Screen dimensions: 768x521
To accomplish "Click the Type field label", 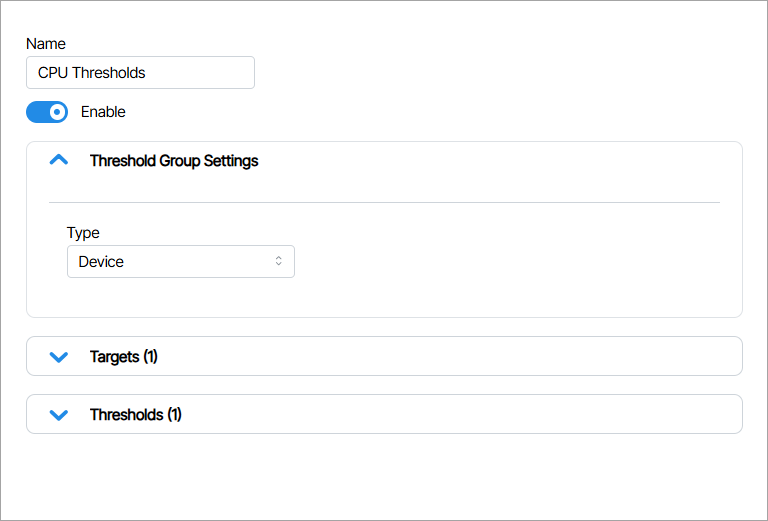I will [x=83, y=233].
